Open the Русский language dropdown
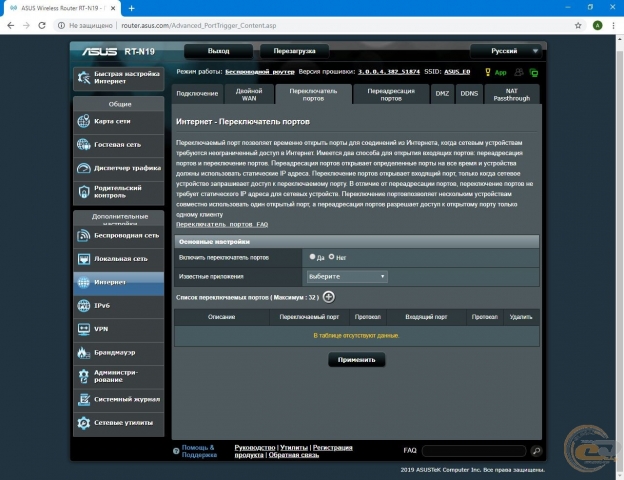This screenshot has width=624, height=480. (x=506, y=51)
